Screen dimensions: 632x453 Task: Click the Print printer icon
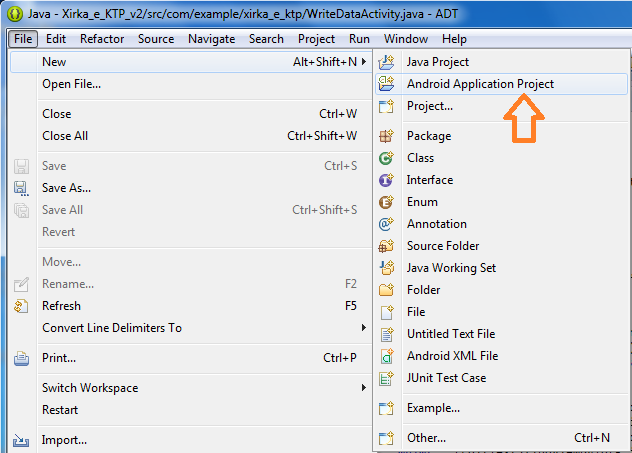(21, 358)
